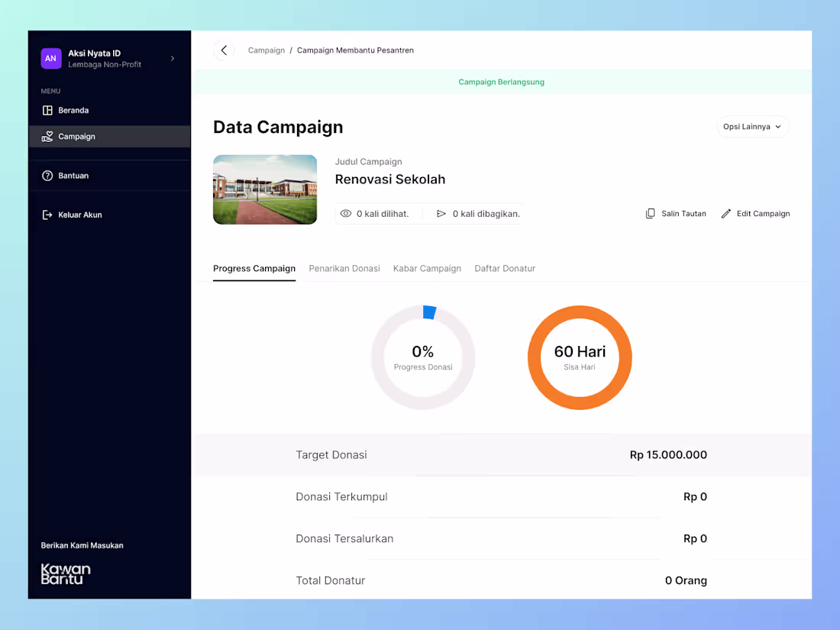Open the Campaign menu icon
This screenshot has height=630, width=840.
(x=48, y=136)
